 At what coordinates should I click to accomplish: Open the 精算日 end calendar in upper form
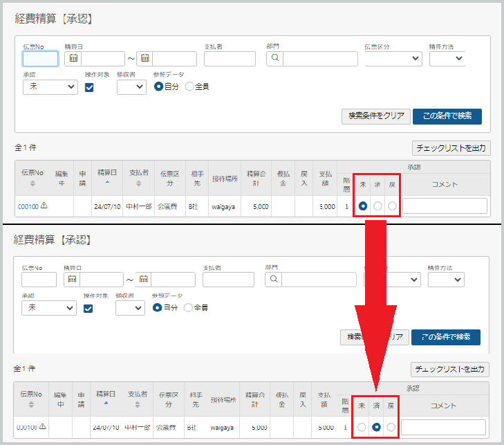(x=145, y=59)
